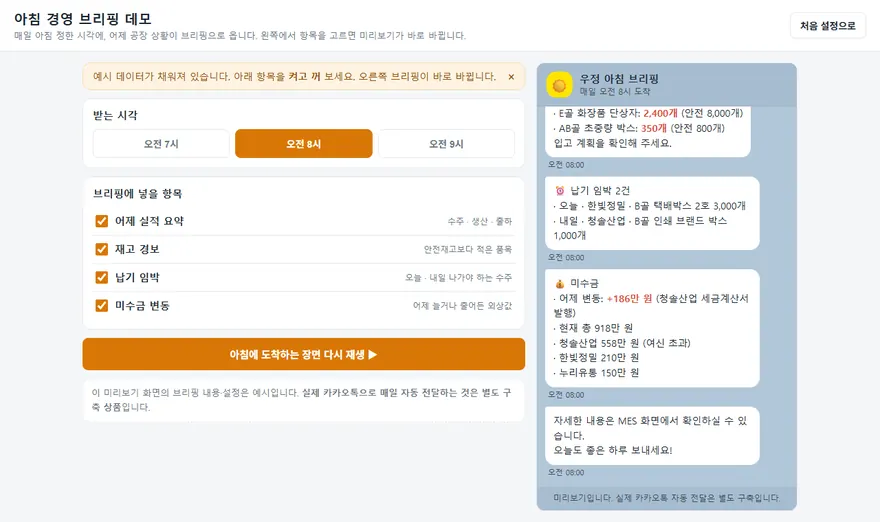Click the 어제 늘거나 줄어든 외상값 description
This screenshot has height=522, width=880.
coord(462,306)
